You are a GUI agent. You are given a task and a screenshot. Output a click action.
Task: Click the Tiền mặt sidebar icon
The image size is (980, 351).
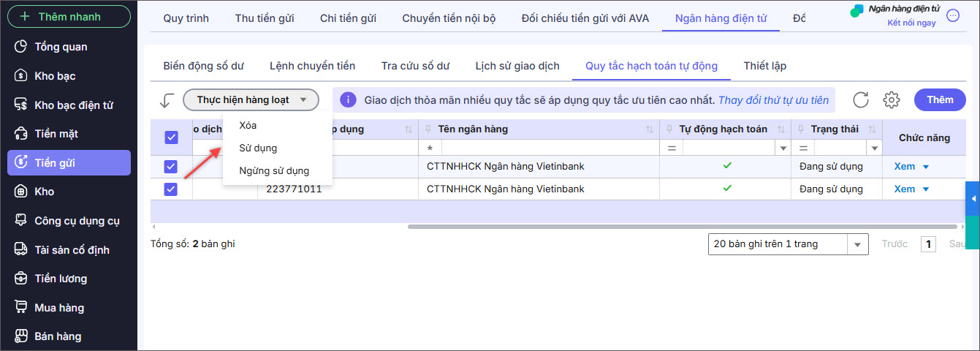22,134
